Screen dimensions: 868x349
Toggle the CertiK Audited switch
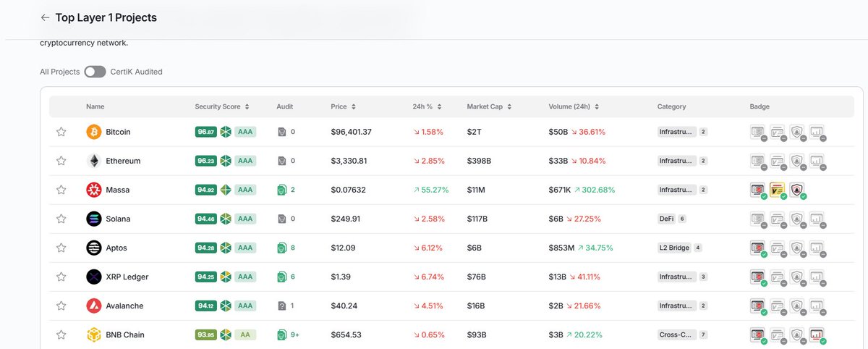coord(95,72)
